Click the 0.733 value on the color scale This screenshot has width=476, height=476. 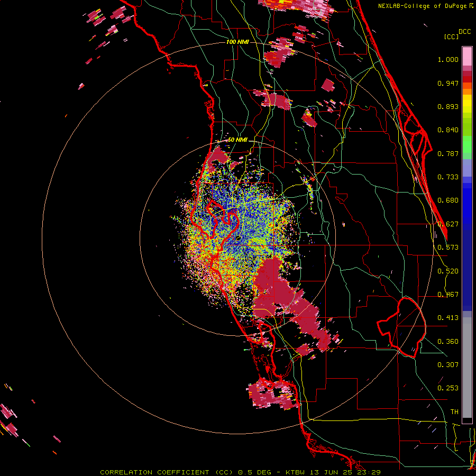click(448, 177)
